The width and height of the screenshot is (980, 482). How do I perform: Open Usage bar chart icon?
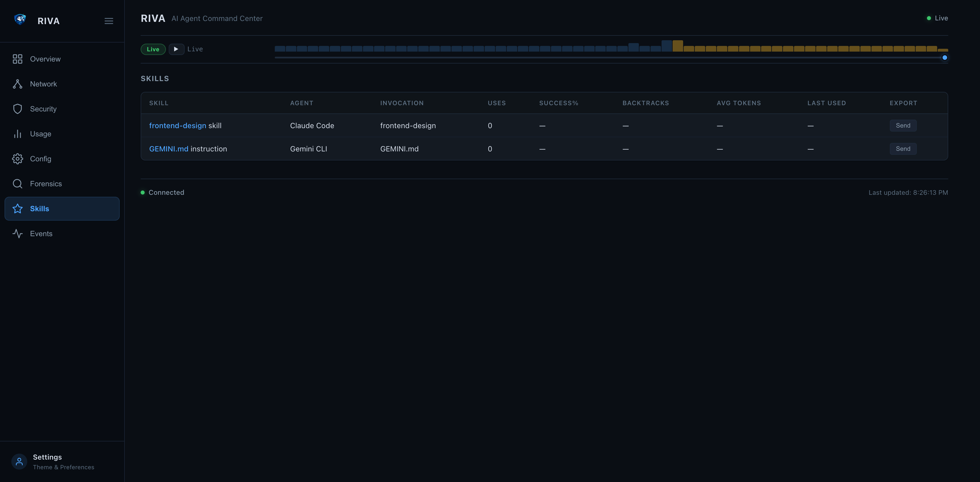[18, 134]
